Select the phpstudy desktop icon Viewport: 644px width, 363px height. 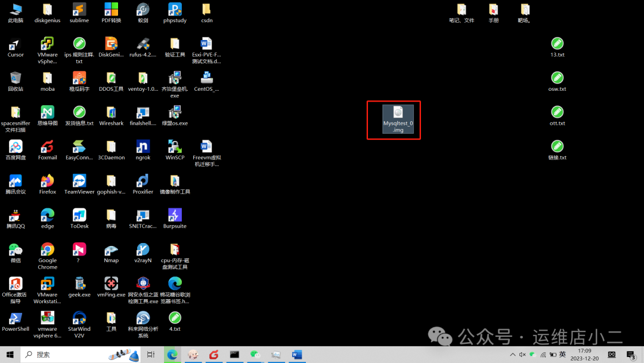(175, 13)
